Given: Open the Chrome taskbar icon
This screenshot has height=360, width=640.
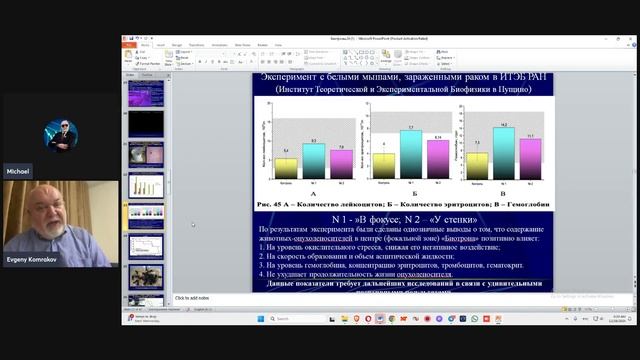Looking at the screenshot, I should pyautogui.click(x=392, y=319).
